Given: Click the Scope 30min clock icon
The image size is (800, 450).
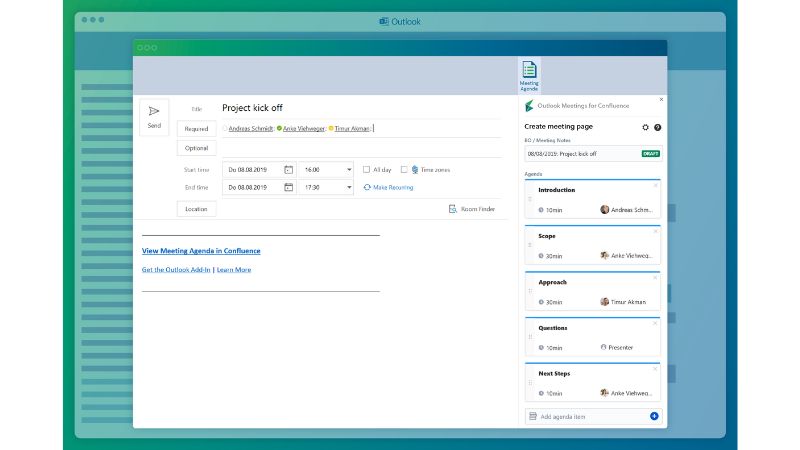Looking at the screenshot, I should tap(541, 256).
